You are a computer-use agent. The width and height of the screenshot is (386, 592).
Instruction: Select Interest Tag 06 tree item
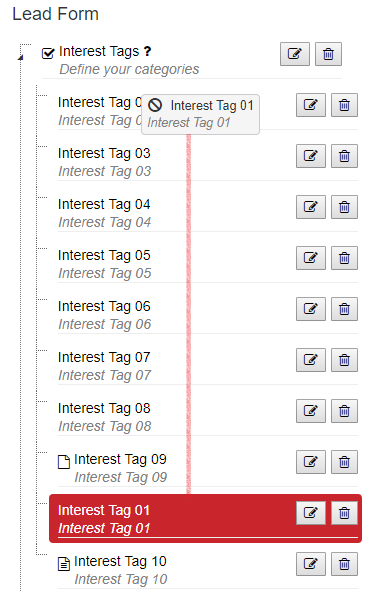pyautogui.click(x=104, y=315)
